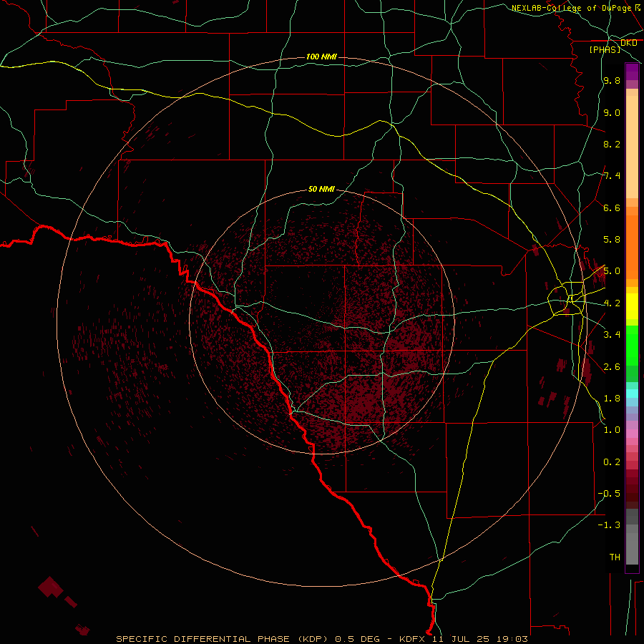Click the -0.5 scale value
Screen dimensions: 644x644
pos(609,494)
